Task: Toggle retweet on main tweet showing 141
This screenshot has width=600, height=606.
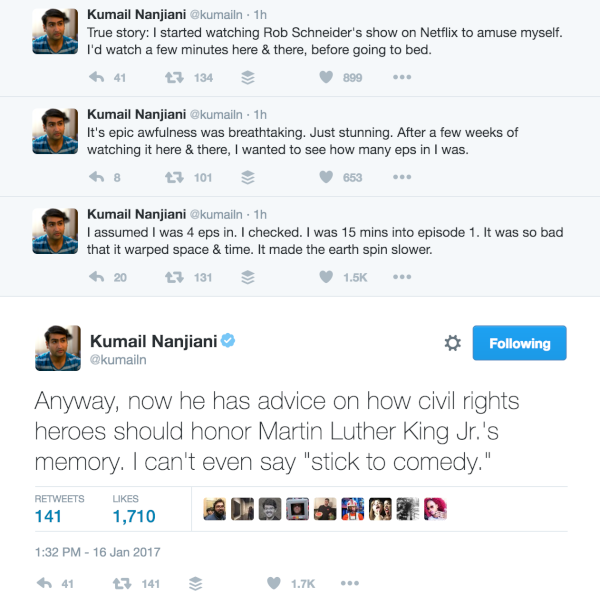Action: click(x=122, y=584)
